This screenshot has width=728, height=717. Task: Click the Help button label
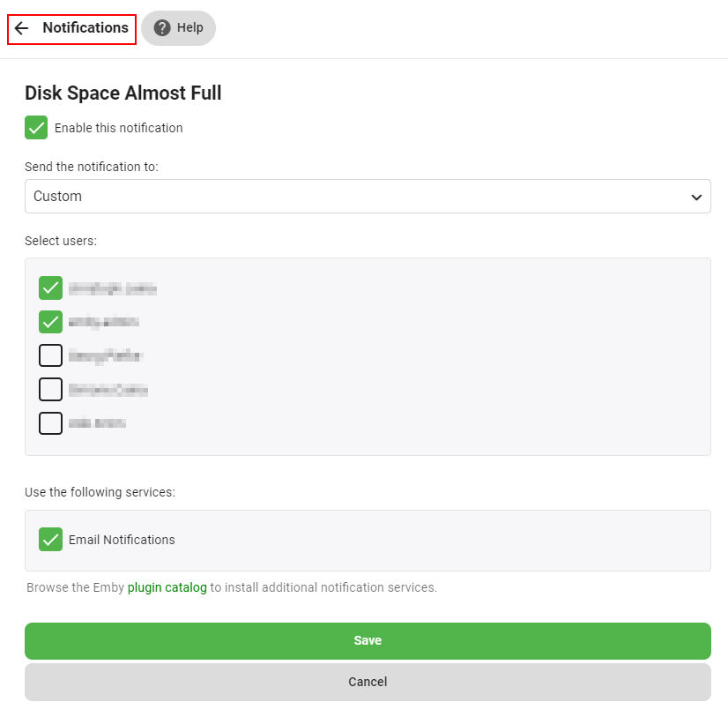(190, 28)
